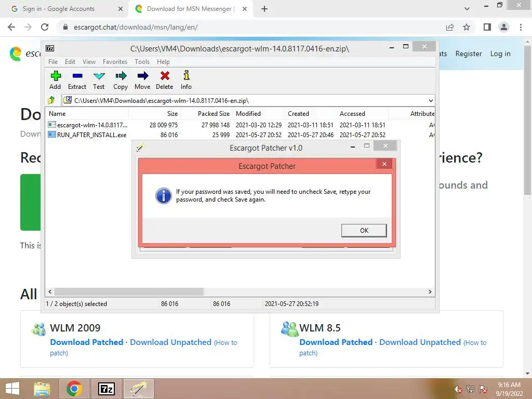This screenshot has height=399, width=532.
Task: Sort by the Size column header
Action: (x=154, y=114)
